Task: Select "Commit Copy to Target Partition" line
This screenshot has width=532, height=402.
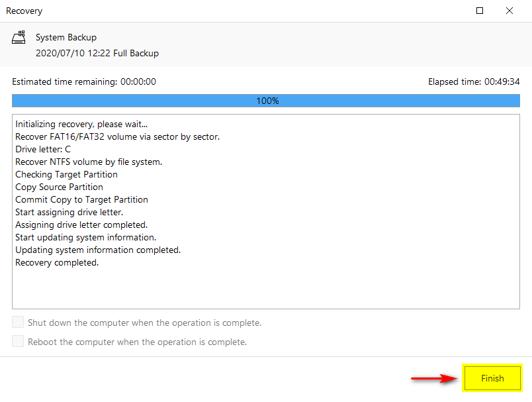Action: [x=81, y=199]
